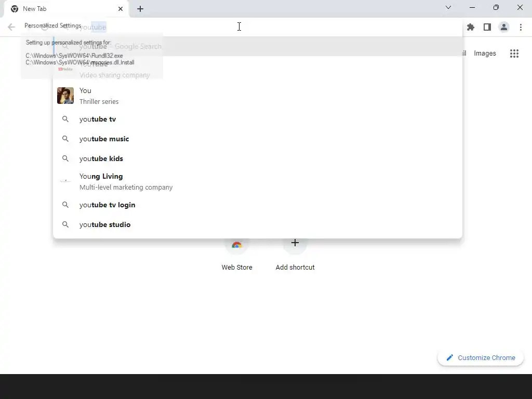Select the YouTube video sharing company suggestion
The height and width of the screenshot is (399, 532).
coord(258,69)
